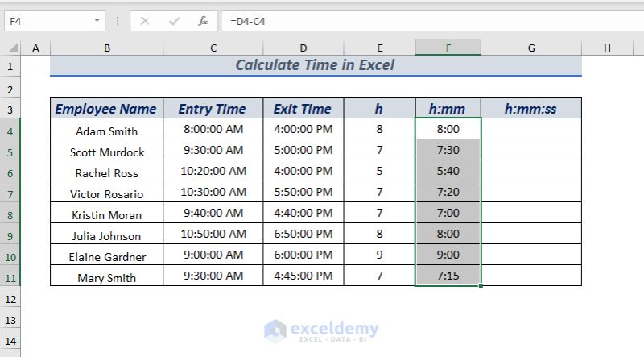Click the 'Calculate Time in Excel' title cell

click(316, 65)
